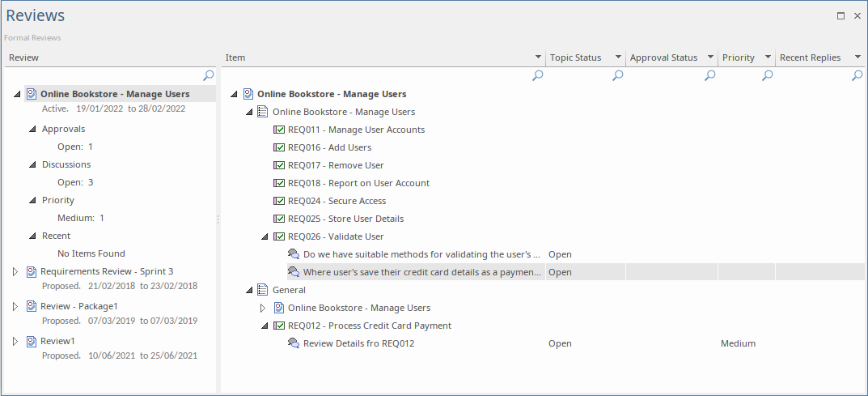Image resolution: width=868 pixels, height=396 pixels.
Task: Select the credit card details discussion topic row
Action: coord(421,272)
